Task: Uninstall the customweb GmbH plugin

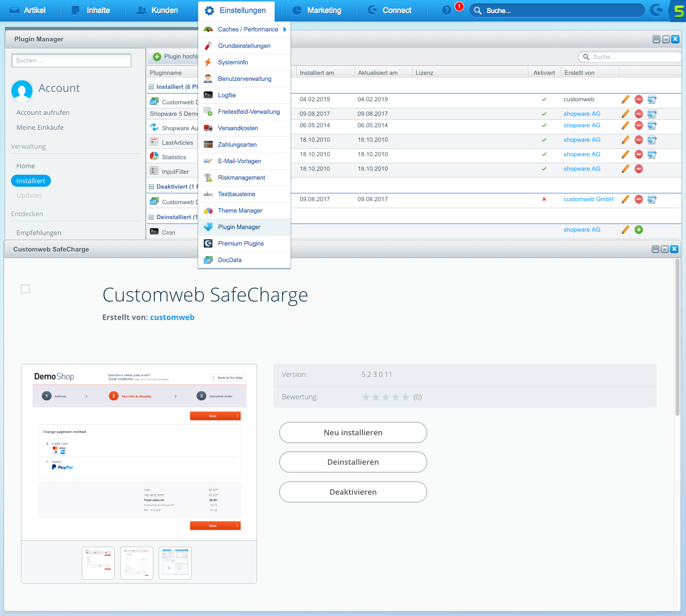Action: tap(639, 199)
